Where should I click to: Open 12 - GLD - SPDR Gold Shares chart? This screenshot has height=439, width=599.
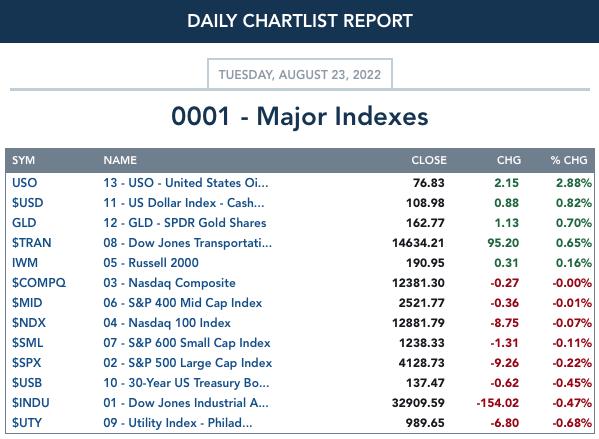point(185,223)
